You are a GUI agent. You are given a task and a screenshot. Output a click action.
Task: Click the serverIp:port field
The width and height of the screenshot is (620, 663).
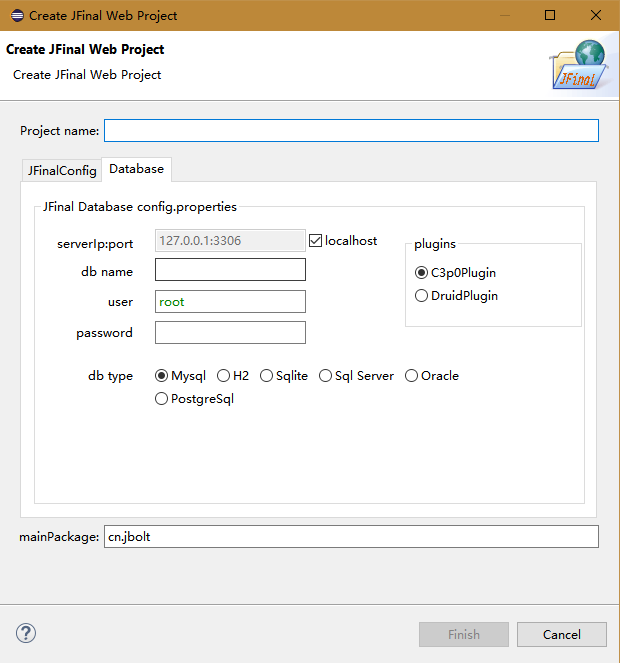230,241
